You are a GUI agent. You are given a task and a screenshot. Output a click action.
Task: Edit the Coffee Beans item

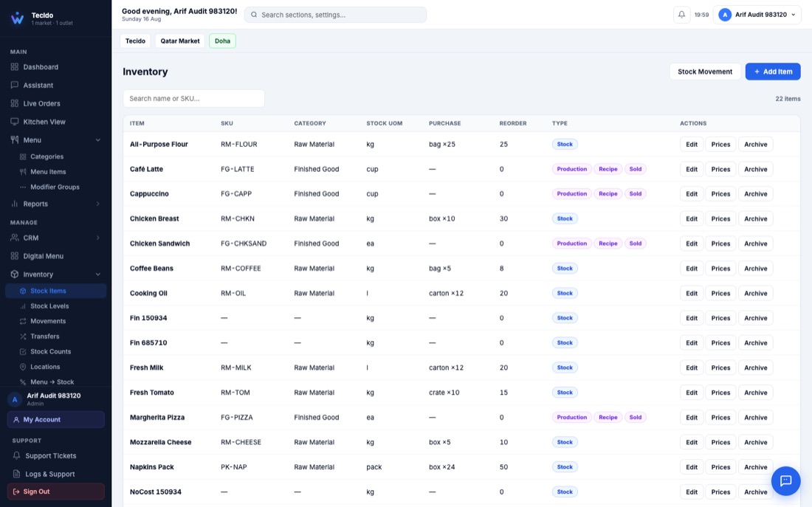point(692,268)
